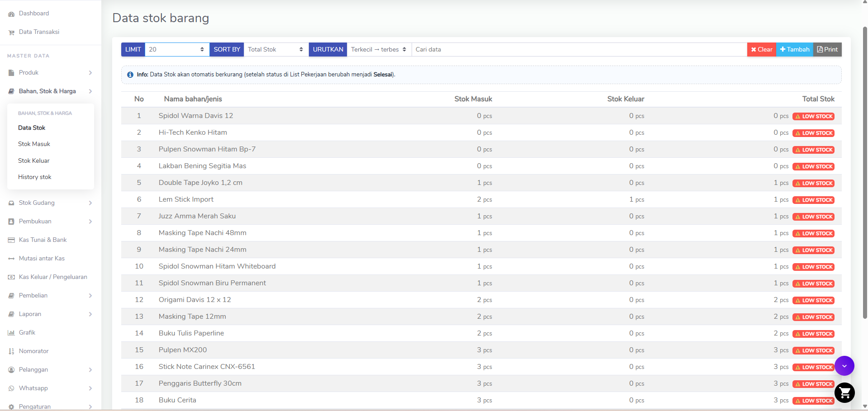This screenshot has height=411, width=868.
Task: Select row Lakban Bening Segitia Mas
Action: pyautogui.click(x=481, y=166)
